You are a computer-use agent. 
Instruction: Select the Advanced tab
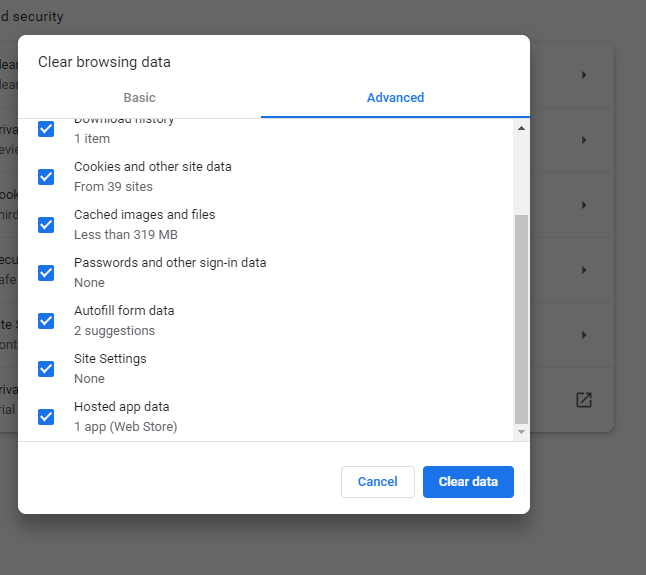395,98
